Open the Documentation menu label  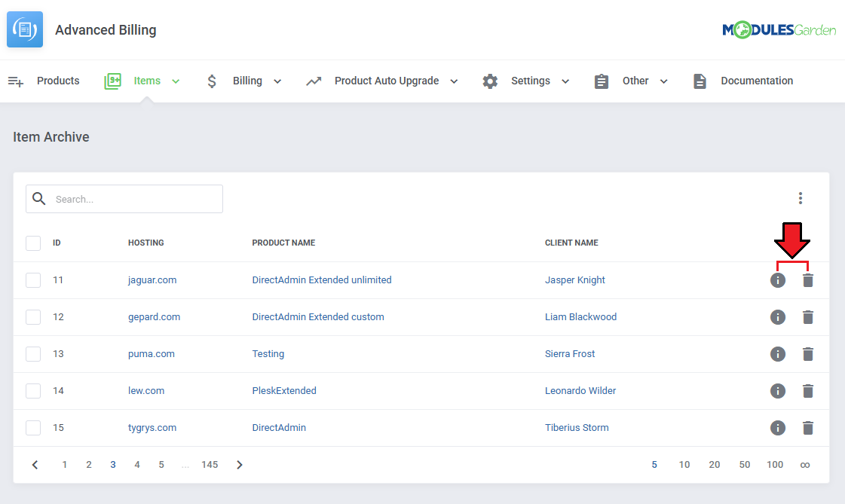click(x=757, y=81)
